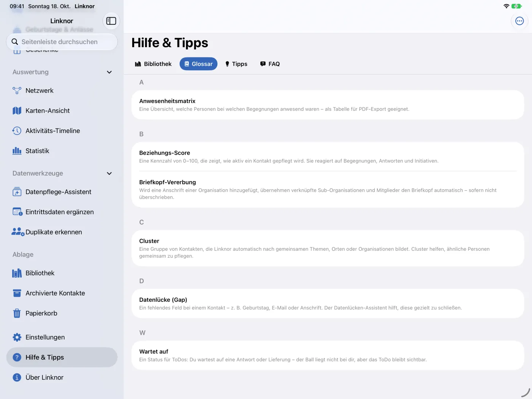
Task: Click the Datenpflege-Assistent icon
Action: 17,192
